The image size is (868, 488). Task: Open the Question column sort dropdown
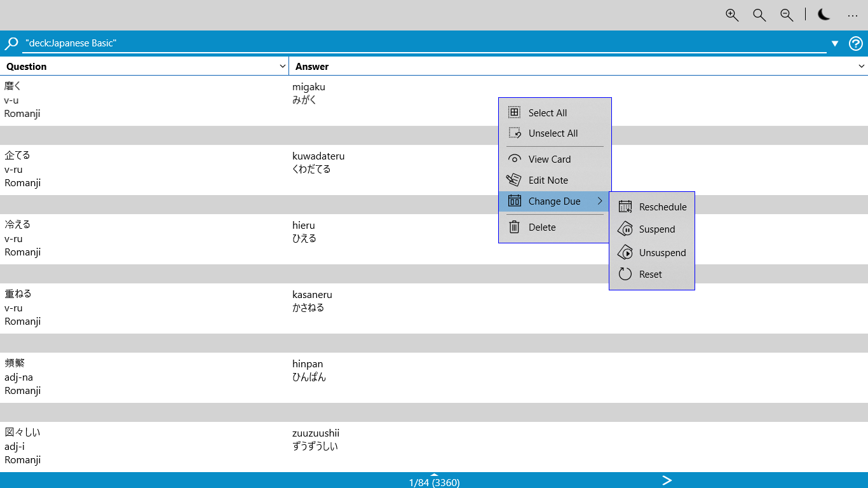coord(282,66)
